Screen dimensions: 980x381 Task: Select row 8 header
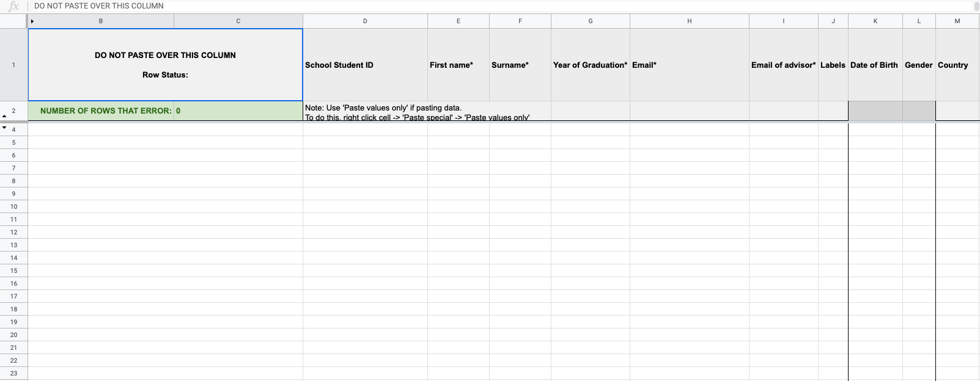point(13,181)
